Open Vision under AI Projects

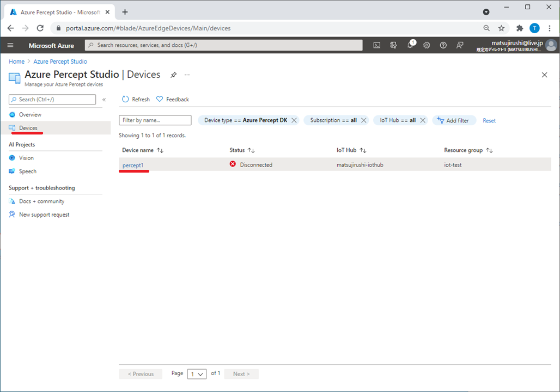pos(26,158)
